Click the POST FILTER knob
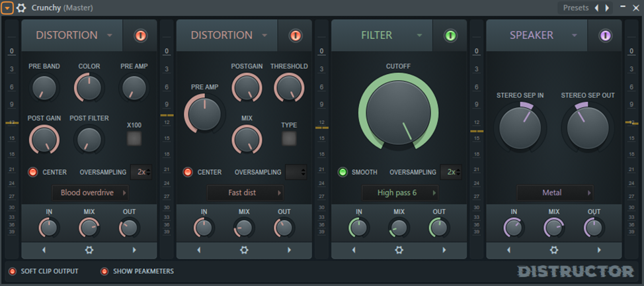This screenshot has height=286, width=644. pyautogui.click(x=89, y=140)
